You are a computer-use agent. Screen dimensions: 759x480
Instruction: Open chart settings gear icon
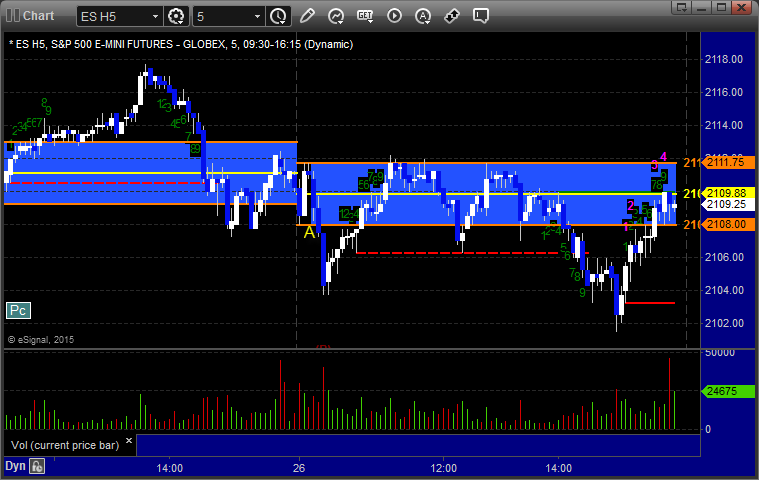pyautogui.click(x=177, y=16)
